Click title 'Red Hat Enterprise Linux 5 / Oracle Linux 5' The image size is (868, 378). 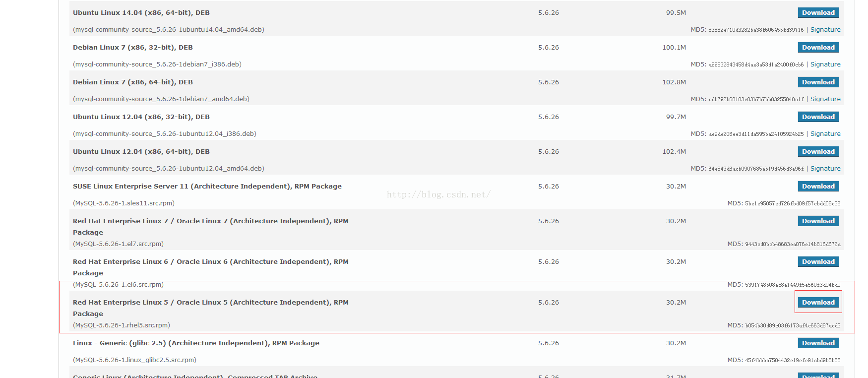point(211,308)
